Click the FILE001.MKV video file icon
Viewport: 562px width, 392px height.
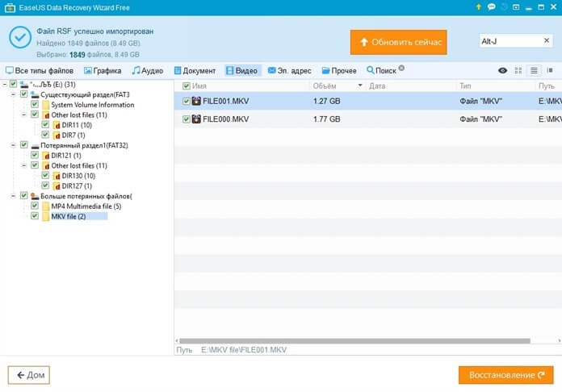coord(196,101)
